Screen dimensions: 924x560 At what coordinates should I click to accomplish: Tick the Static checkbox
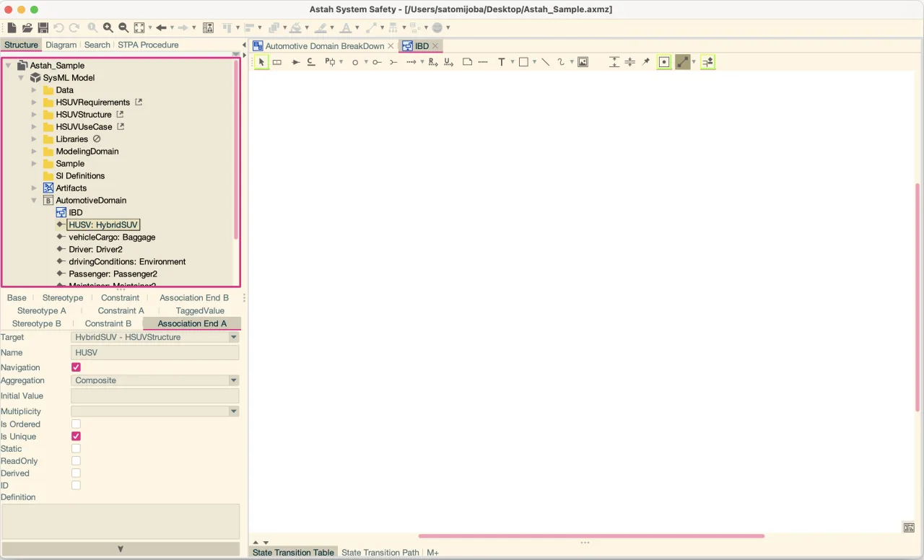point(76,449)
